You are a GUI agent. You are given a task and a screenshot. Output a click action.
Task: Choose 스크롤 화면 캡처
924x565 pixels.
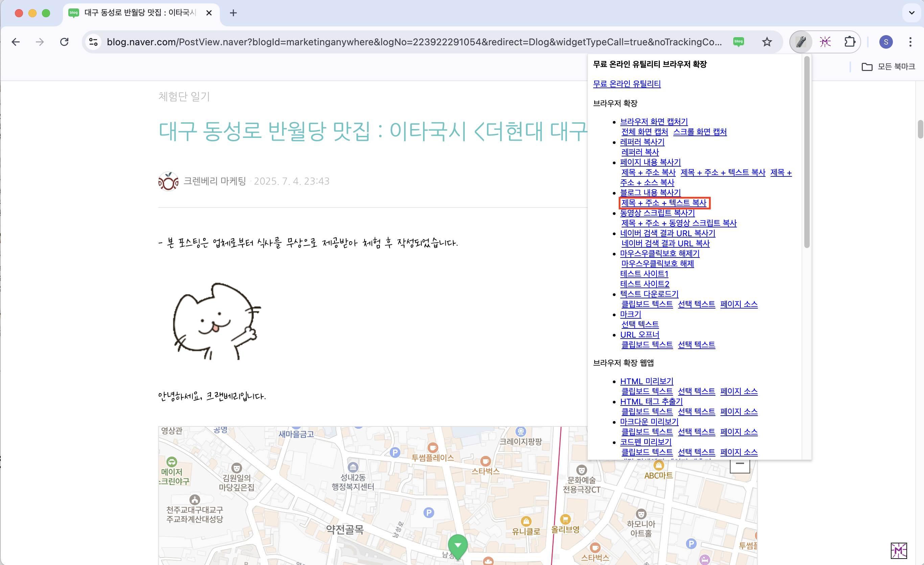point(700,132)
